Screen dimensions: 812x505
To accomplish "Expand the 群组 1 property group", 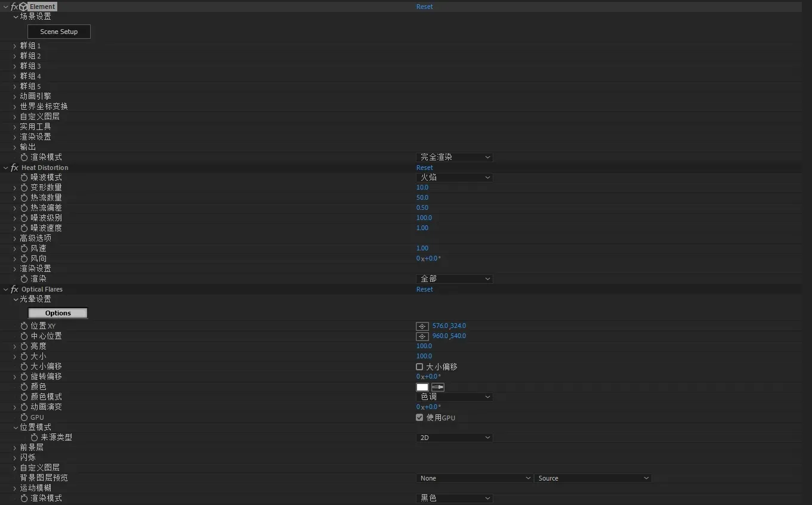I will [x=15, y=46].
